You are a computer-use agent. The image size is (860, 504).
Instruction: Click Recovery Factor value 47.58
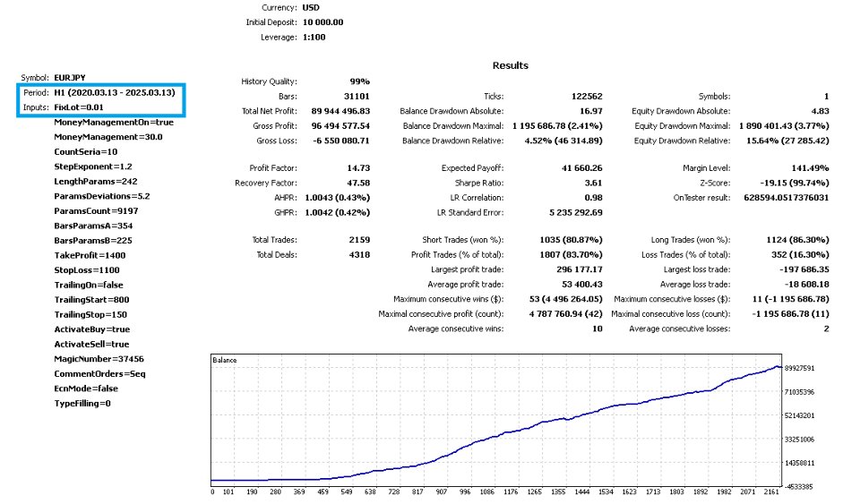point(358,183)
